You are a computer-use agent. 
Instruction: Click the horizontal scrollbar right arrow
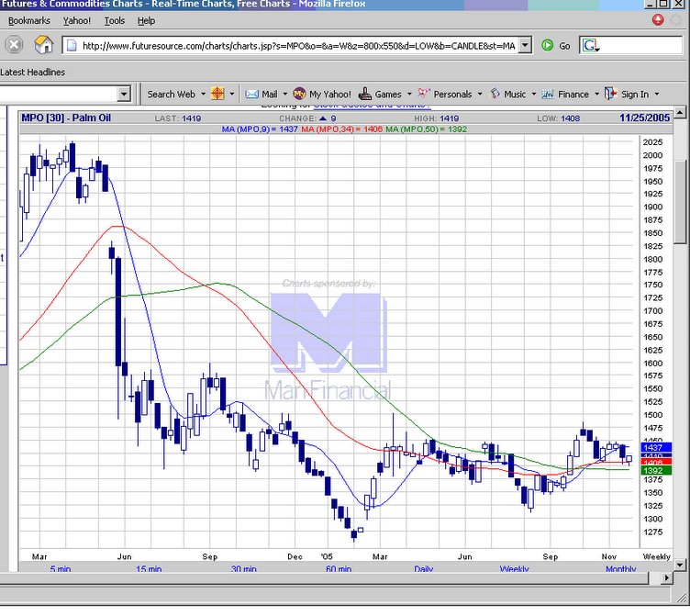point(667,577)
